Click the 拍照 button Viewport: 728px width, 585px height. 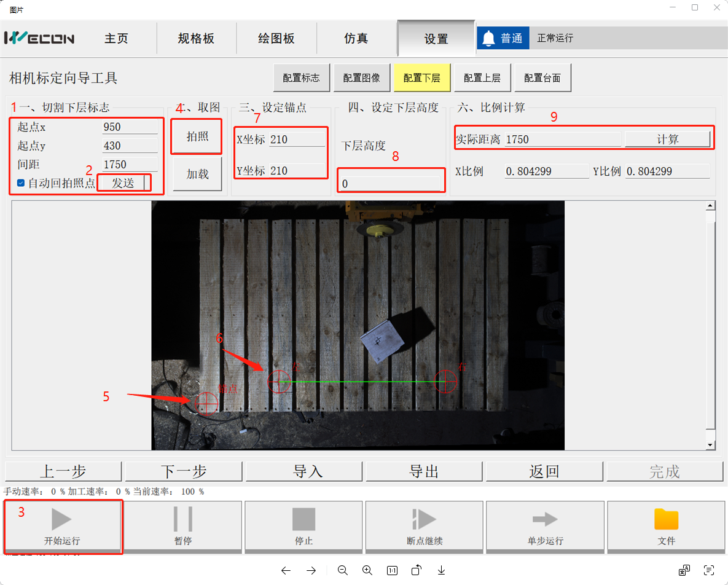point(197,136)
